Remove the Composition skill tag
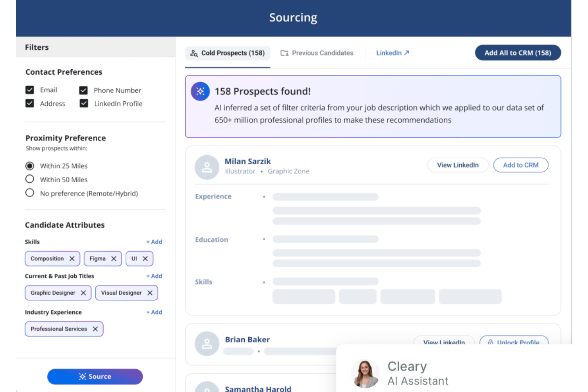The height and width of the screenshot is (392, 588). pos(72,259)
